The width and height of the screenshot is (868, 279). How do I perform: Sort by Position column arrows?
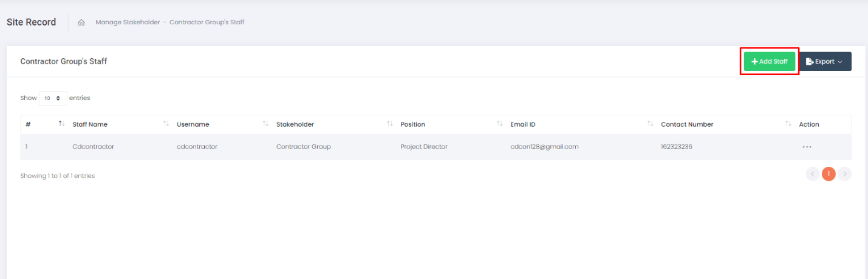point(500,124)
